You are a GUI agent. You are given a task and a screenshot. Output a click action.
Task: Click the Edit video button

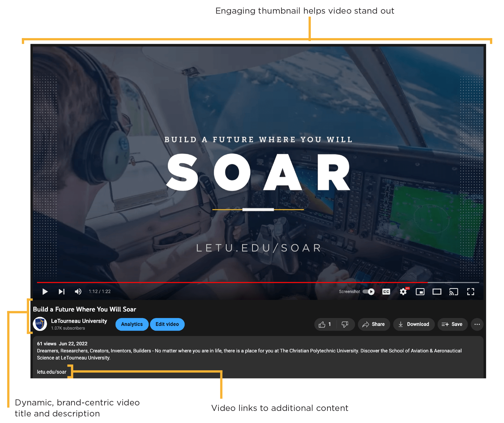[x=167, y=324]
